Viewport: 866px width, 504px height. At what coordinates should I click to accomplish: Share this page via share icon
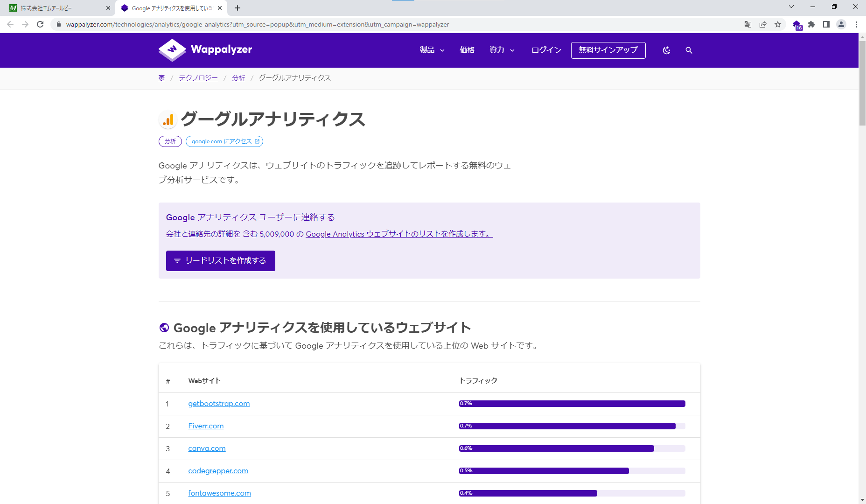point(763,24)
